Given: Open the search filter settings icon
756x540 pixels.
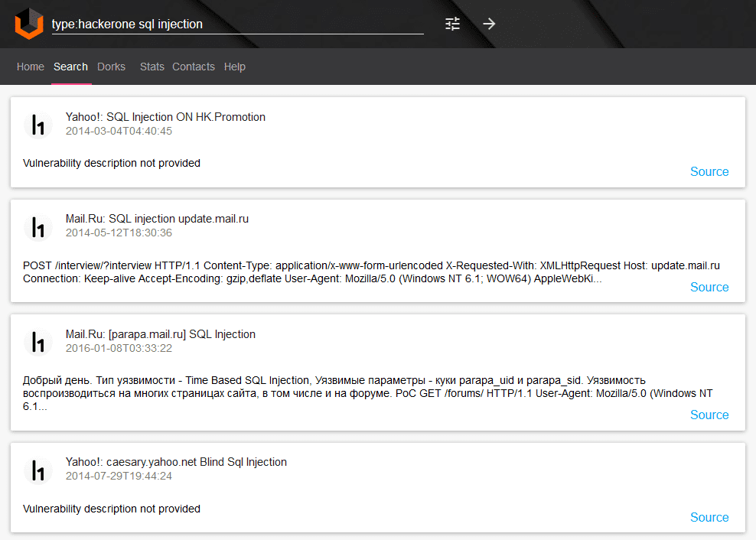Looking at the screenshot, I should [x=453, y=24].
